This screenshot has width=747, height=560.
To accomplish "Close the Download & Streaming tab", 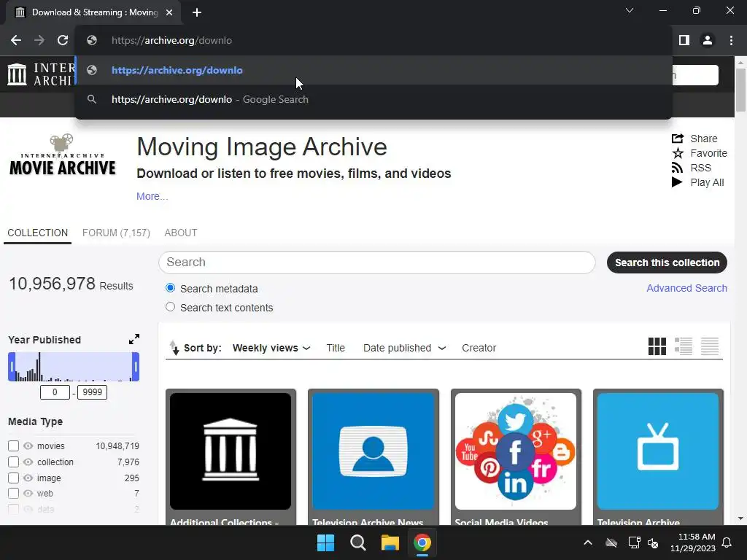I will [x=169, y=12].
